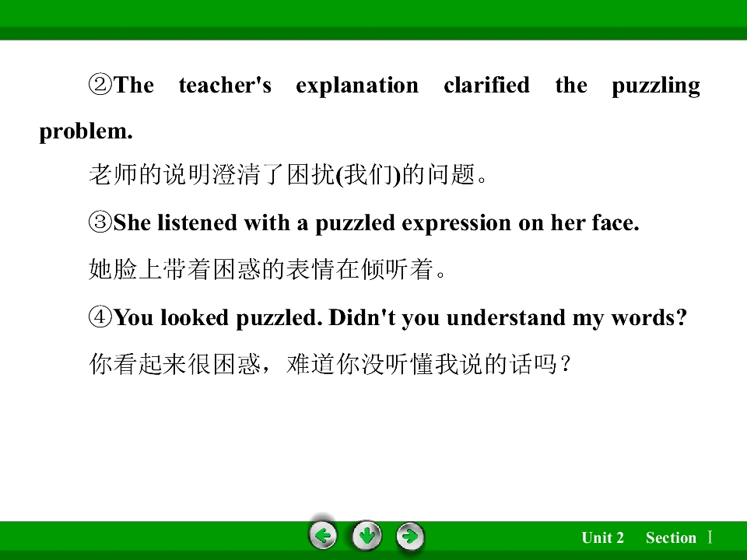The height and width of the screenshot is (560, 747).
Task: Click sentence 'She listened with a puzzled expression on her face.'
Action: (377, 223)
